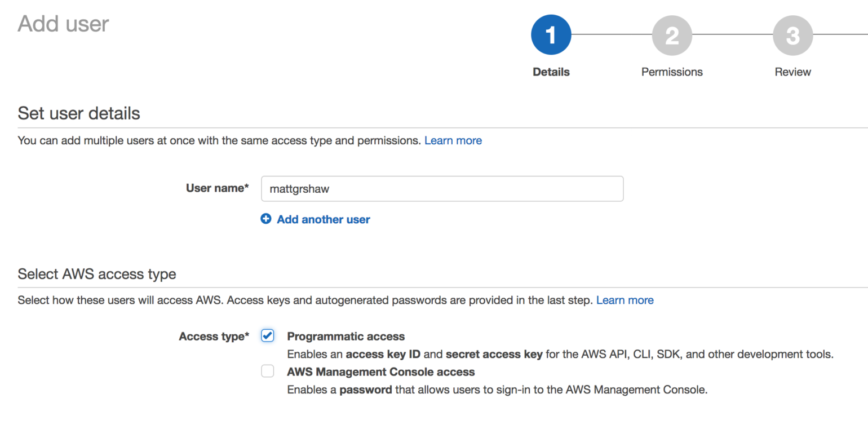Image resolution: width=868 pixels, height=429 pixels.
Task: Open Learn more link under AWS access type
Action: [625, 300]
